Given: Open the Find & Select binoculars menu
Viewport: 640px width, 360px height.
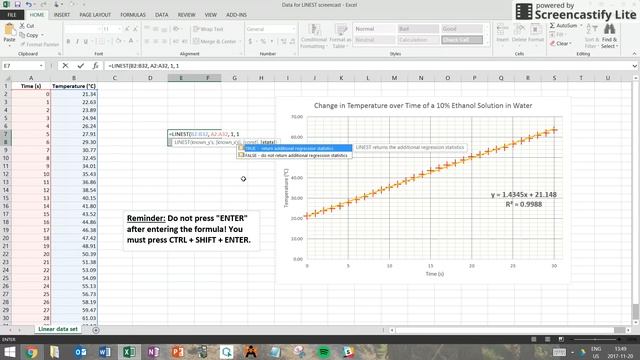Looking at the screenshot, I should pyautogui.click(x=609, y=36).
